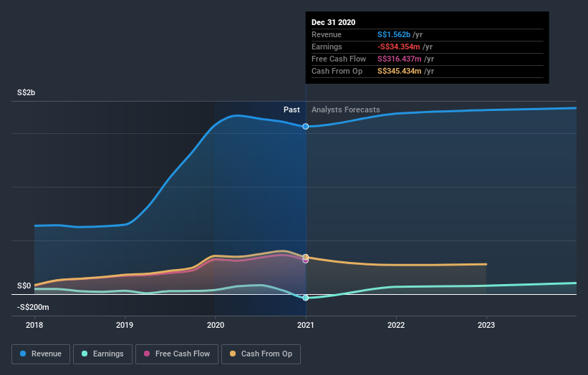The width and height of the screenshot is (588, 375).
Task: Click the 2023 x-axis label
Action: pos(486,325)
